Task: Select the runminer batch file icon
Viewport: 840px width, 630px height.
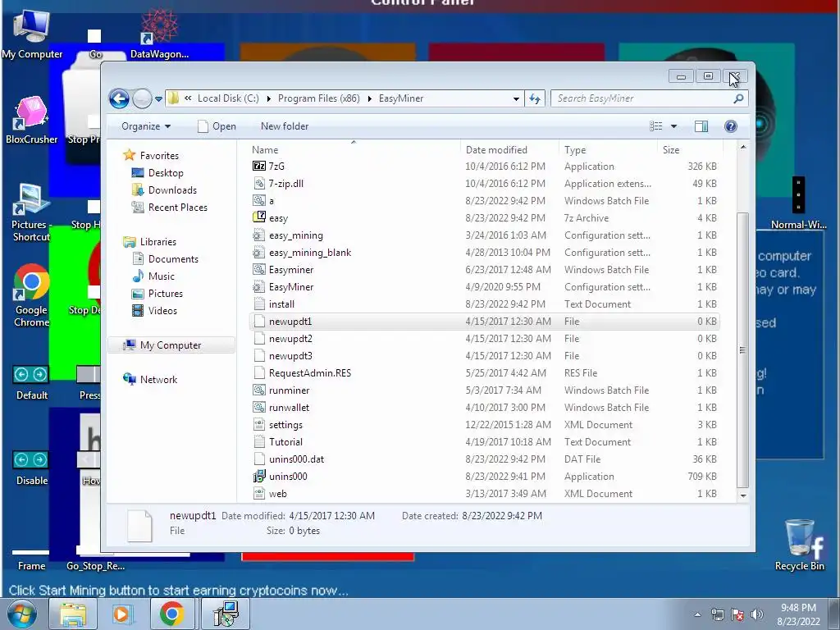Action: (x=259, y=390)
